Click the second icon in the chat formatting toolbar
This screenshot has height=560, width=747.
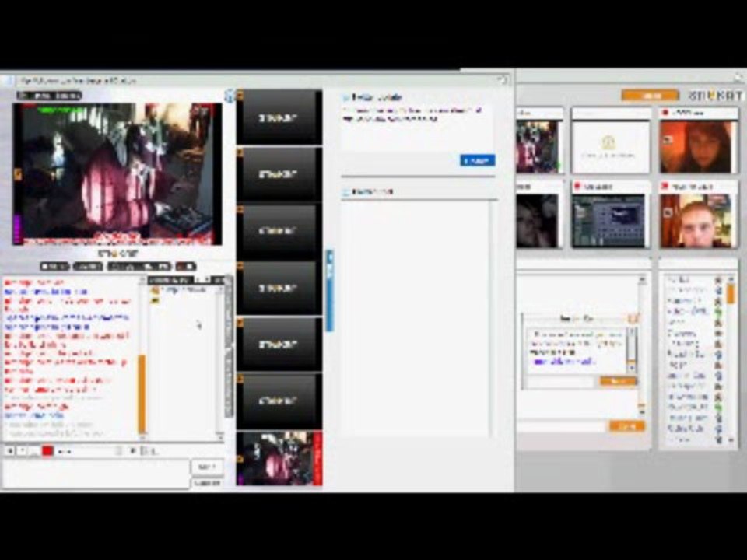point(22,450)
